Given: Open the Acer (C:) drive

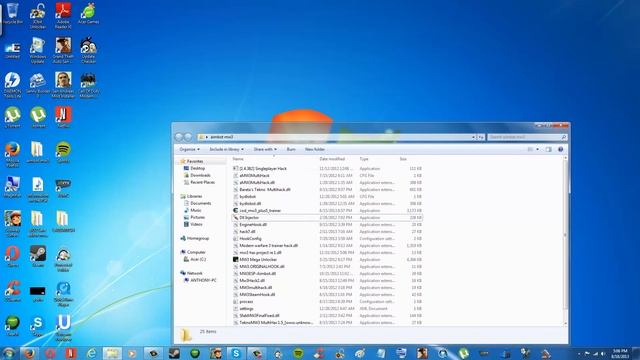Looking at the screenshot, I should tap(198, 259).
